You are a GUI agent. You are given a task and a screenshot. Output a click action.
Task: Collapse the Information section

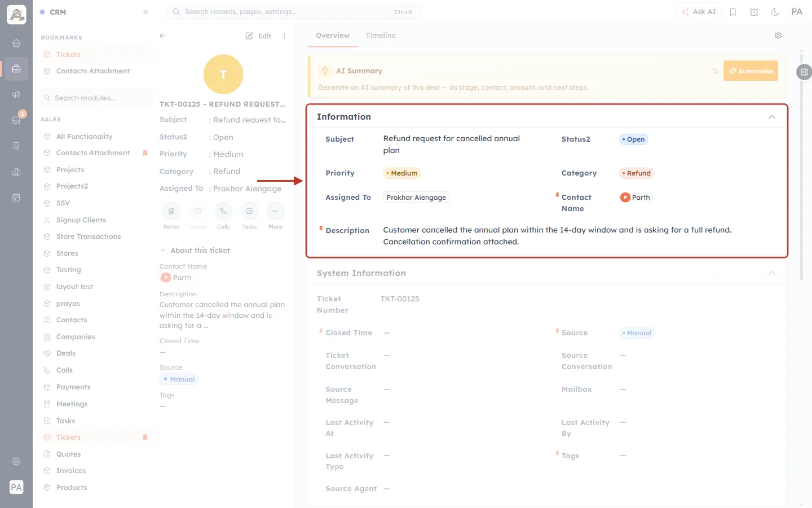pos(771,117)
